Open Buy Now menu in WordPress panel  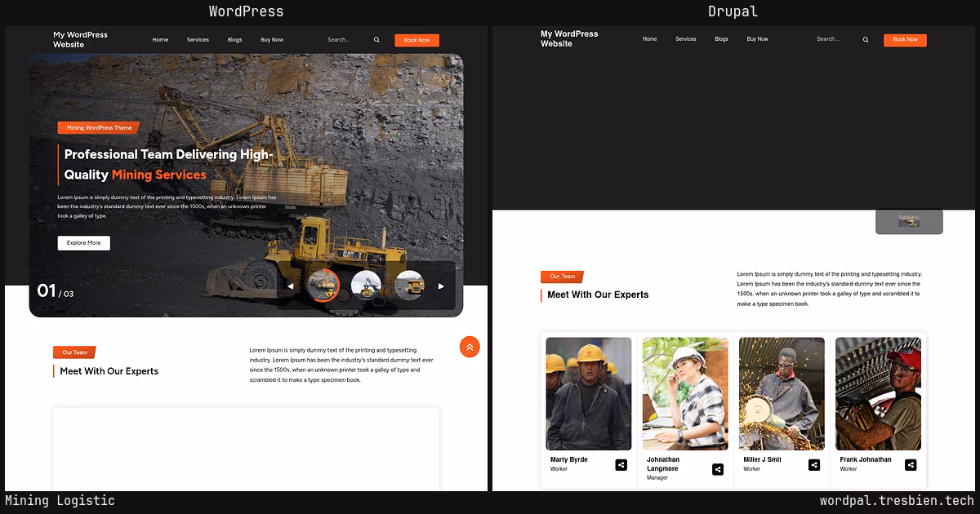click(272, 40)
